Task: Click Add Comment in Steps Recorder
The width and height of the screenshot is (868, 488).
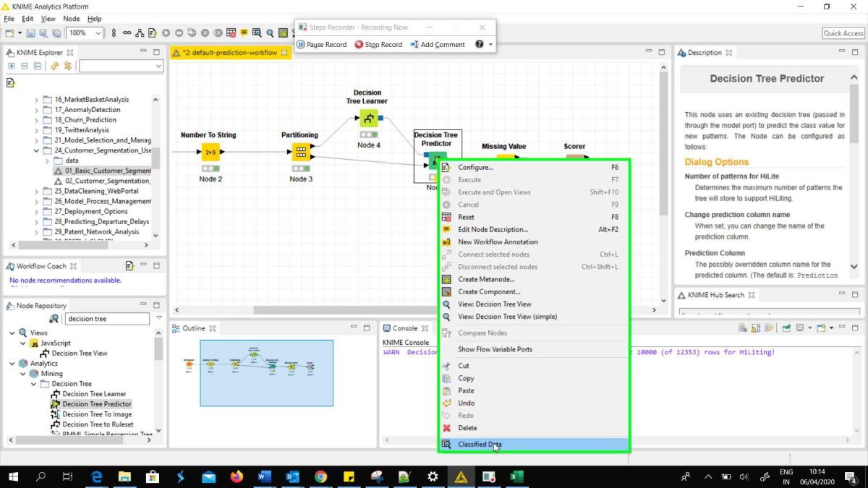Action: pos(438,45)
